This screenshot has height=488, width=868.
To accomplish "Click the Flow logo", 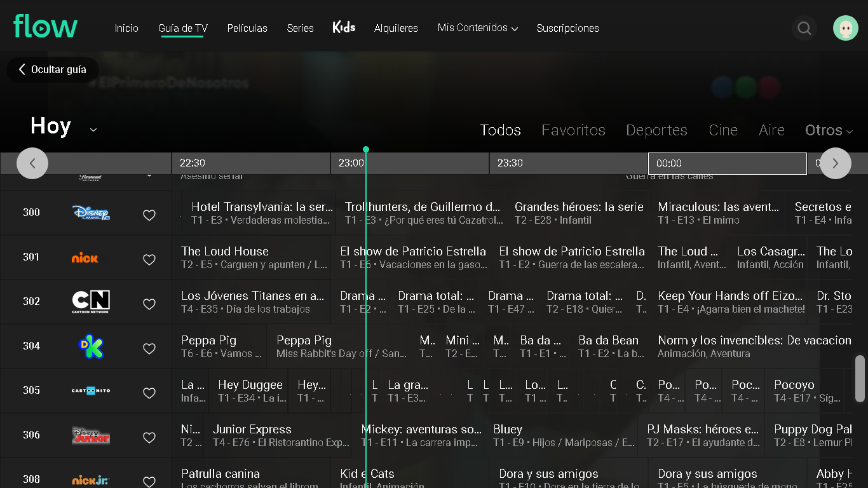I will pos(46,27).
